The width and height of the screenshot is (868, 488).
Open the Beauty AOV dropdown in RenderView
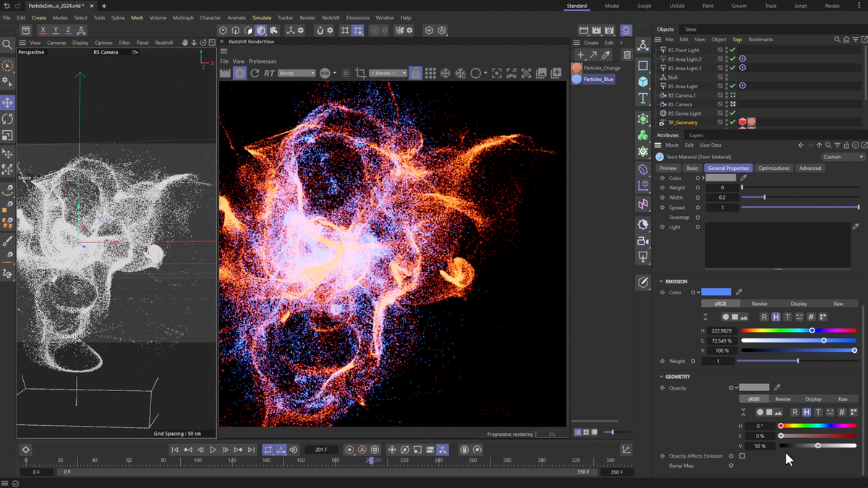click(295, 72)
